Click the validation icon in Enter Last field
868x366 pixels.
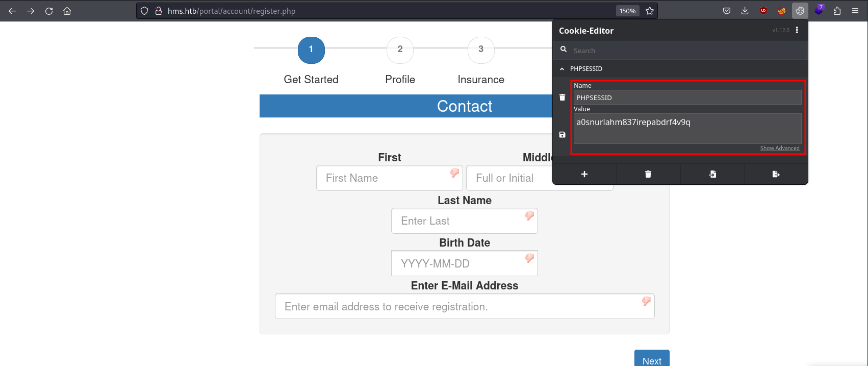point(529,216)
